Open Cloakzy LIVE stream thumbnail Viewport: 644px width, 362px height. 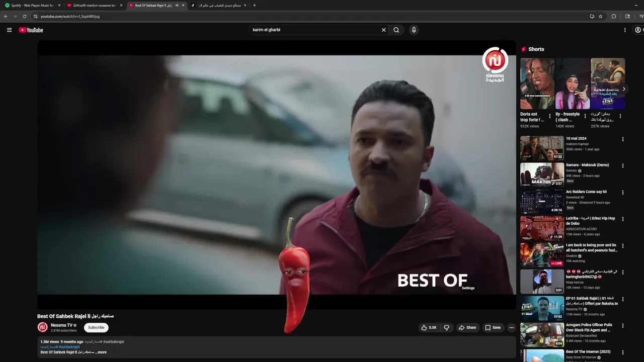tap(542, 254)
